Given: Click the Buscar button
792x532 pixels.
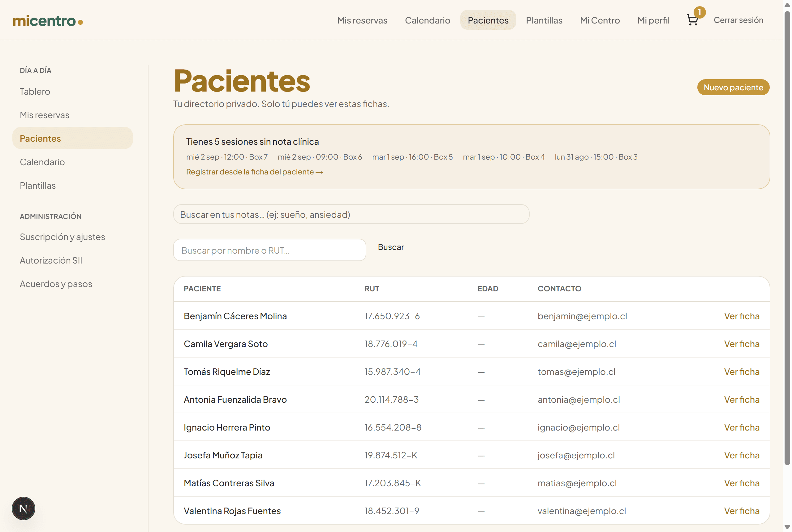Looking at the screenshot, I should click(x=391, y=247).
